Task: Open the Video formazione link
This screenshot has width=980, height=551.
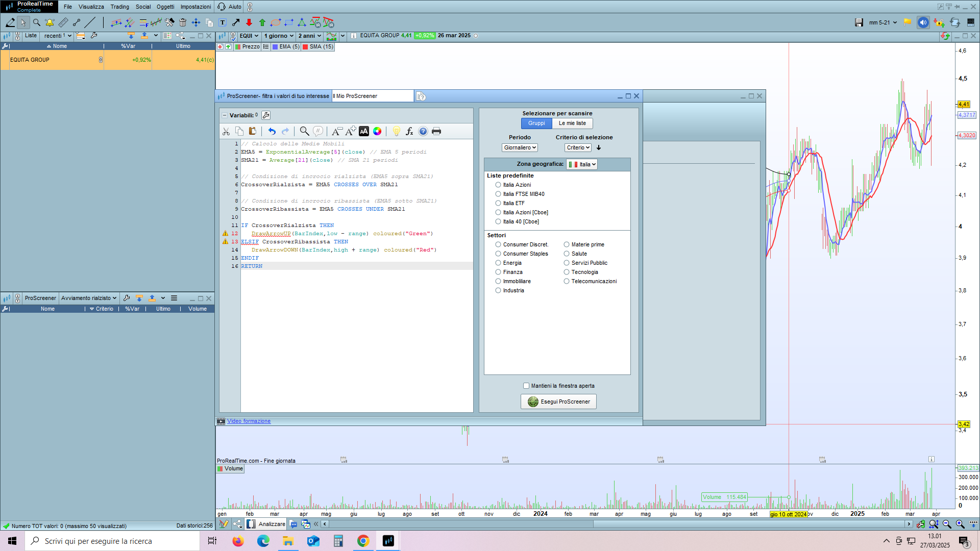Action: pos(249,421)
